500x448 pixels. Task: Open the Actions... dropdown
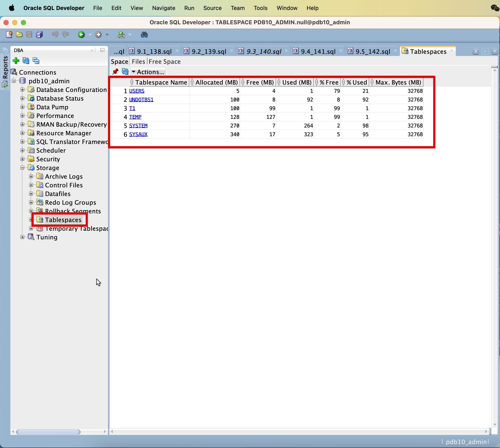pyautogui.click(x=148, y=72)
